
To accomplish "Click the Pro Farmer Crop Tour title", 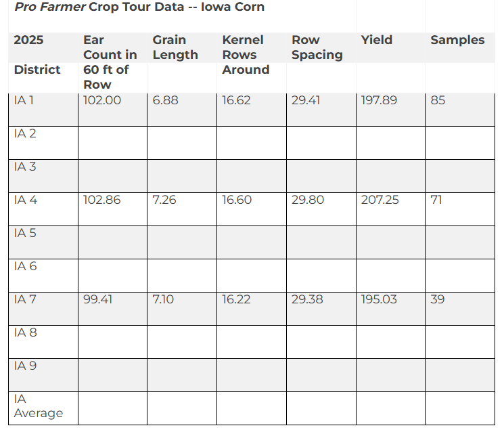I will (x=139, y=7).
